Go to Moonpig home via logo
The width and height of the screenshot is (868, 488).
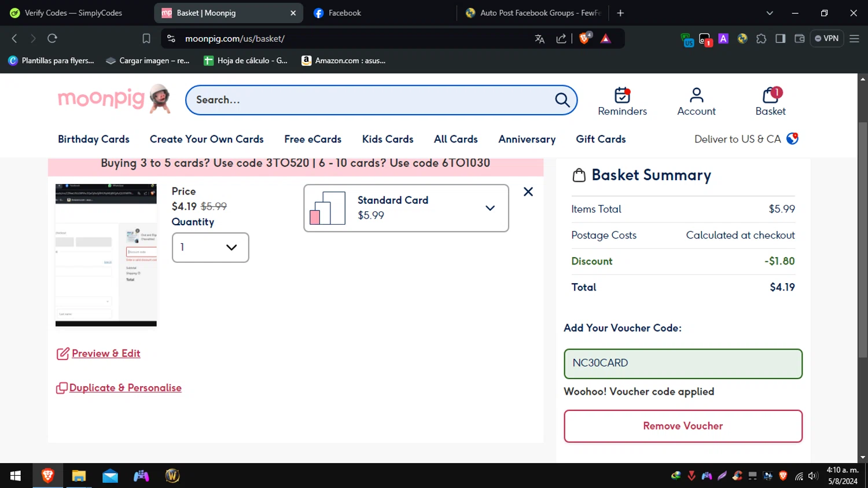(x=114, y=99)
